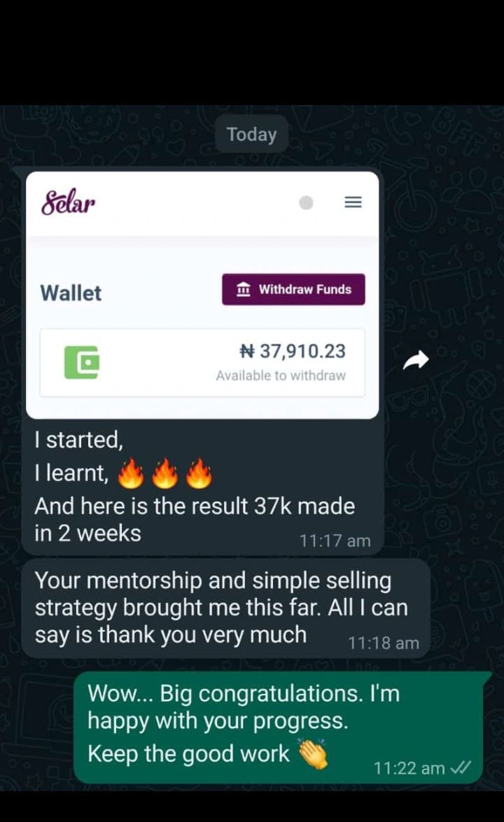Tap the Today date chip
Viewport: 504px width, 822px height.
tap(251, 134)
